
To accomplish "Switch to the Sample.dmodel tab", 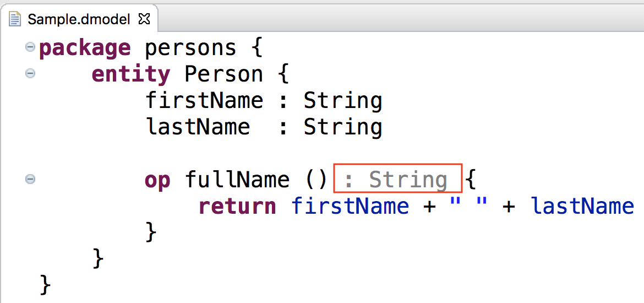I will [x=78, y=19].
